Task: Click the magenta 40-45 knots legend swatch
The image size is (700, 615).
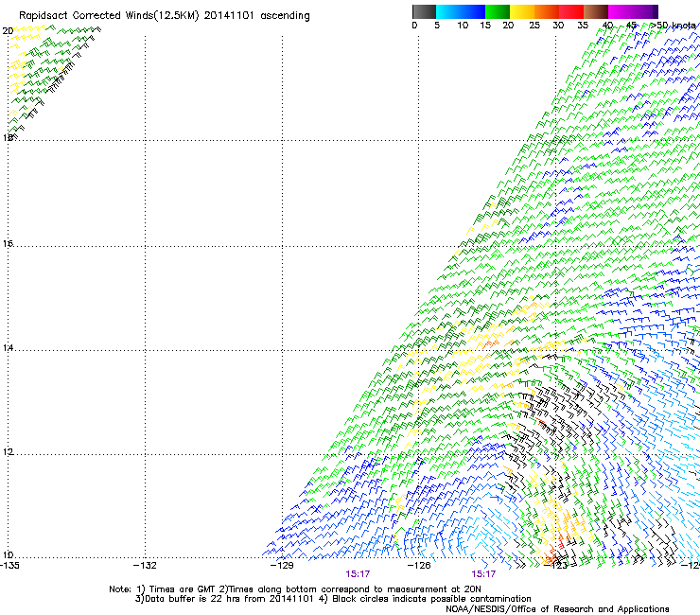Action: point(621,11)
